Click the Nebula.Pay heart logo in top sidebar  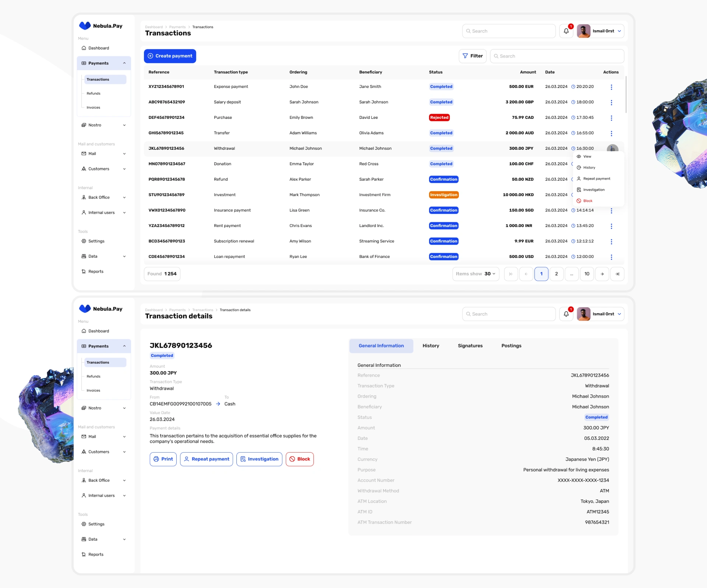point(85,26)
